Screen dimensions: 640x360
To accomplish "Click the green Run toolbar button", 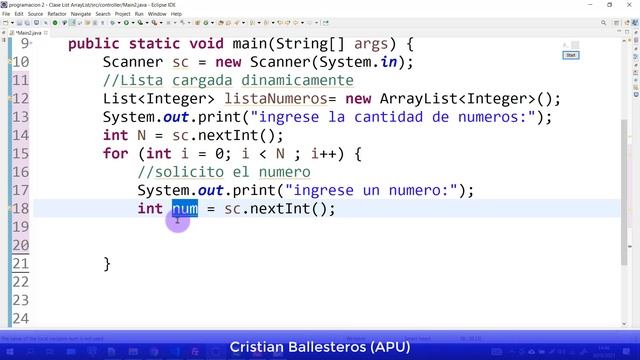I will (x=126, y=23).
